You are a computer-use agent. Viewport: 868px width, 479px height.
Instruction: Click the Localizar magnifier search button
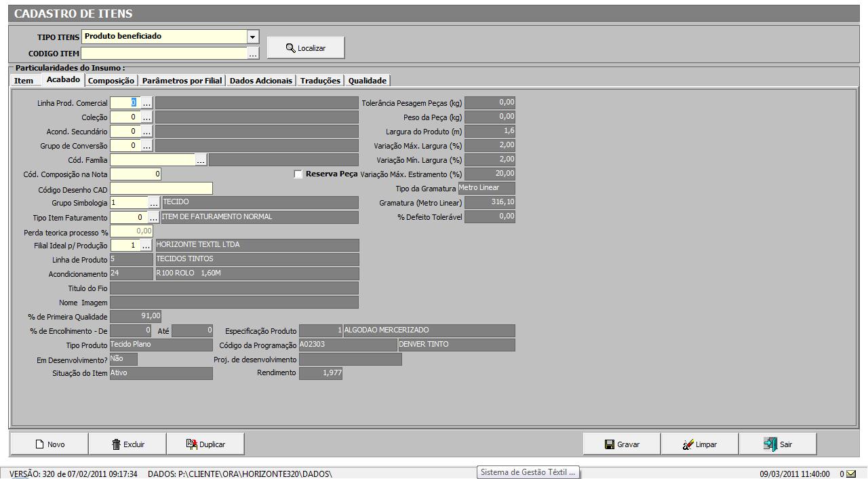point(306,47)
